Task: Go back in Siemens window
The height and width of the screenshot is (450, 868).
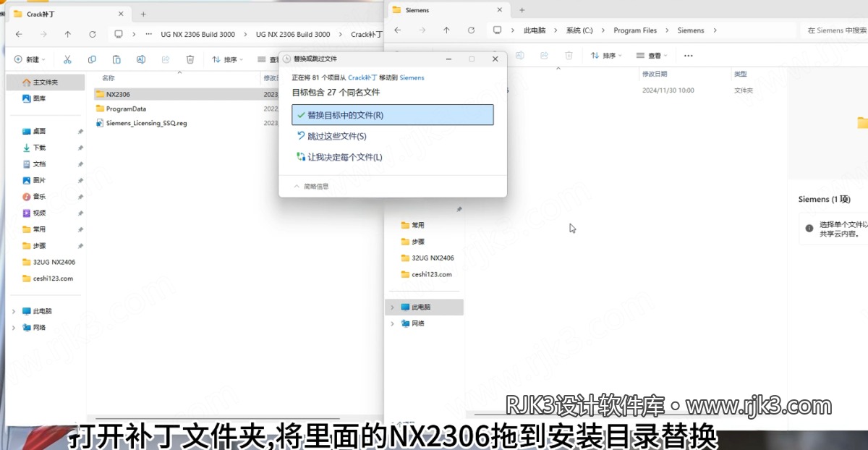Action: (398, 30)
